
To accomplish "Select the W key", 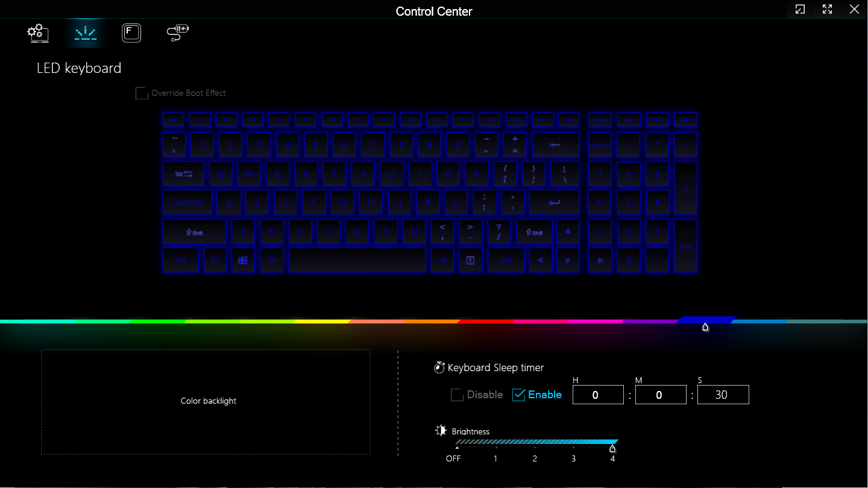I will 249,174.
